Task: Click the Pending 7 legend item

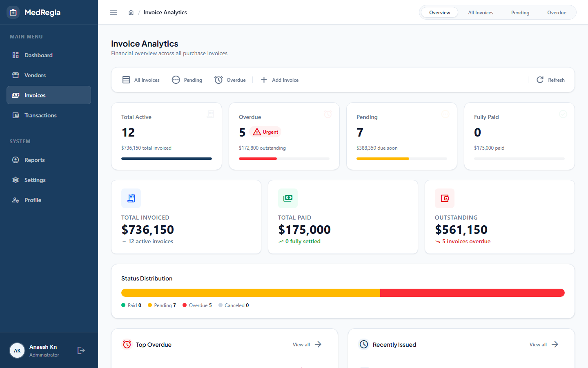Action: [x=162, y=305]
